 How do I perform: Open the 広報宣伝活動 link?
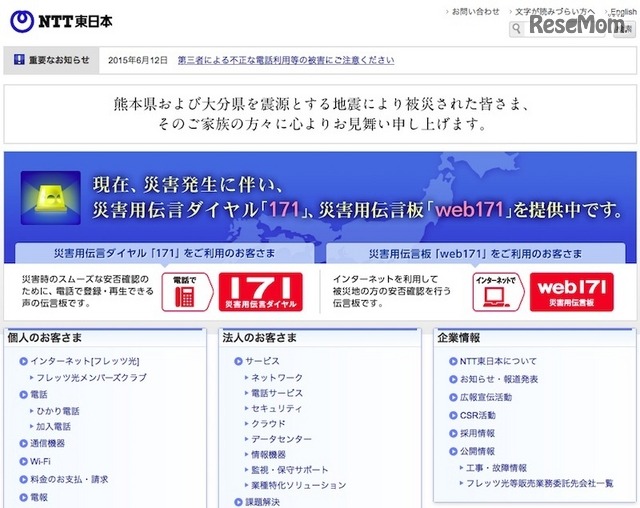click(486, 397)
